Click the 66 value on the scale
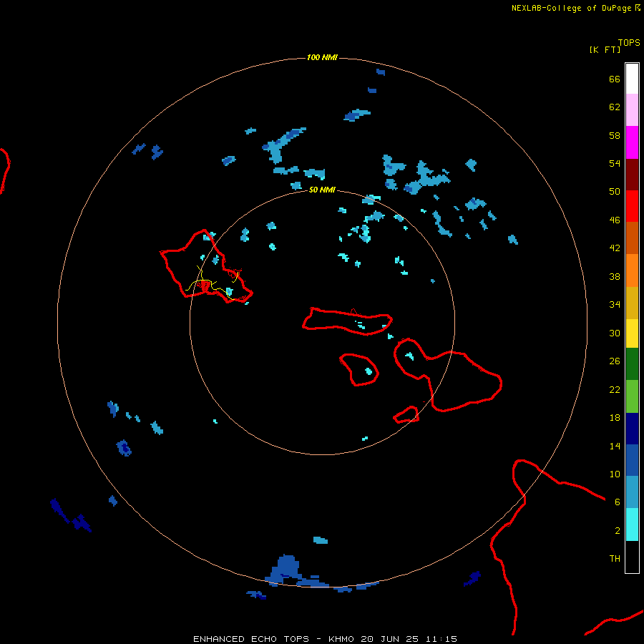Image resolution: width=644 pixels, height=644 pixels. pos(615,79)
